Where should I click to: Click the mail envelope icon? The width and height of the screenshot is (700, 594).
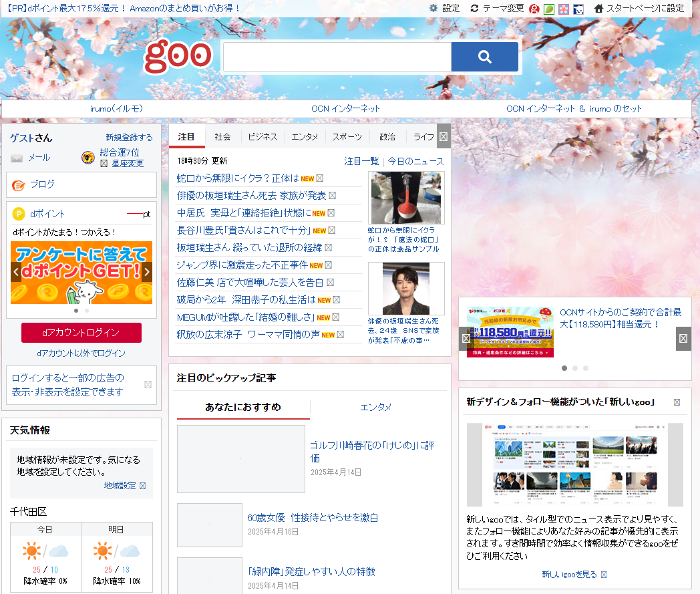point(17,158)
